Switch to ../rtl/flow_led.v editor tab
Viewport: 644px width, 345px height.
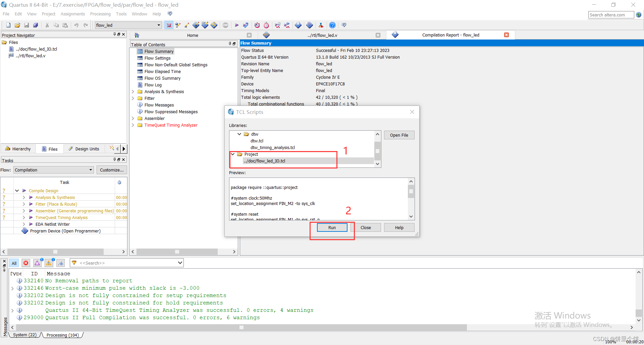(x=322, y=35)
